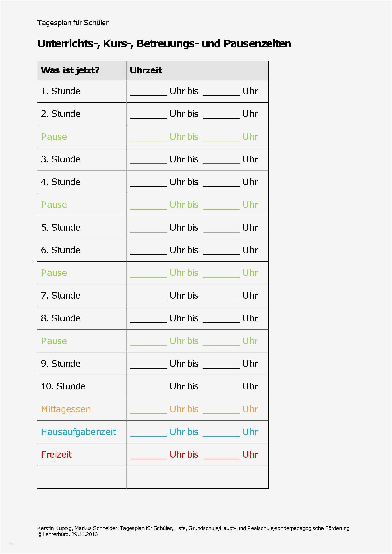The height and width of the screenshot is (554, 392).
Task: Click the end time blank for 5. Stunde
Action: coord(221,229)
